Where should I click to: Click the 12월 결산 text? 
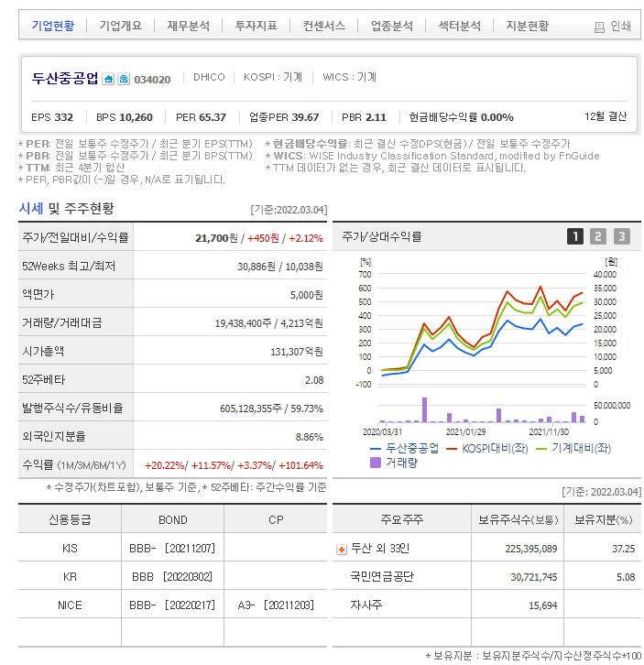tap(606, 116)
